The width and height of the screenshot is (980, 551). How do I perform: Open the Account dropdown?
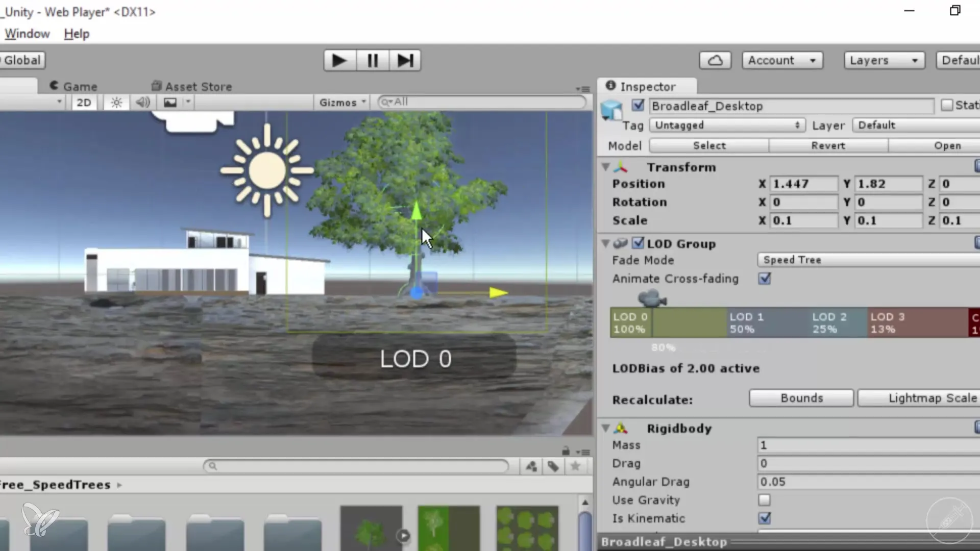pos(782,60)
